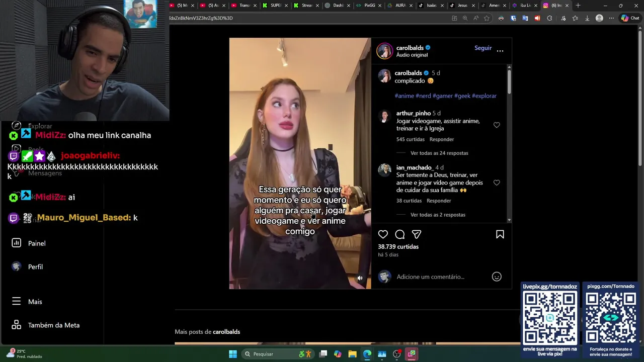Like the post with the heart icon
This screenshot has height=362, width=644.
point(383,234)
